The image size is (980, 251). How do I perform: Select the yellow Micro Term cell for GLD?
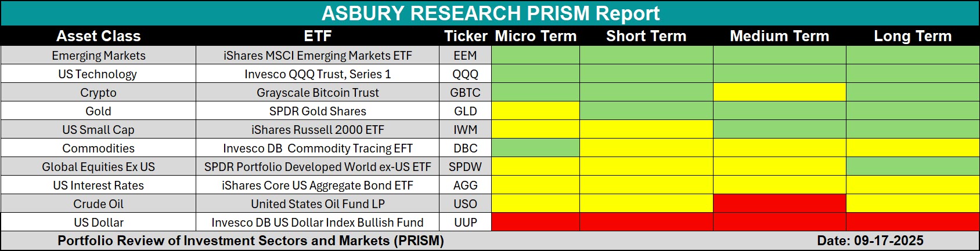click(x=535, y=111)
